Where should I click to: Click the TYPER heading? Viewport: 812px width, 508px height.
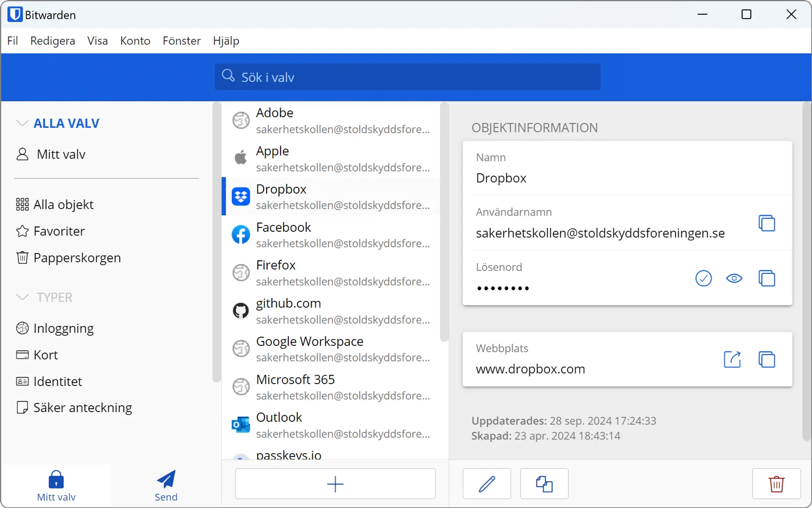(x=54, y=297)
